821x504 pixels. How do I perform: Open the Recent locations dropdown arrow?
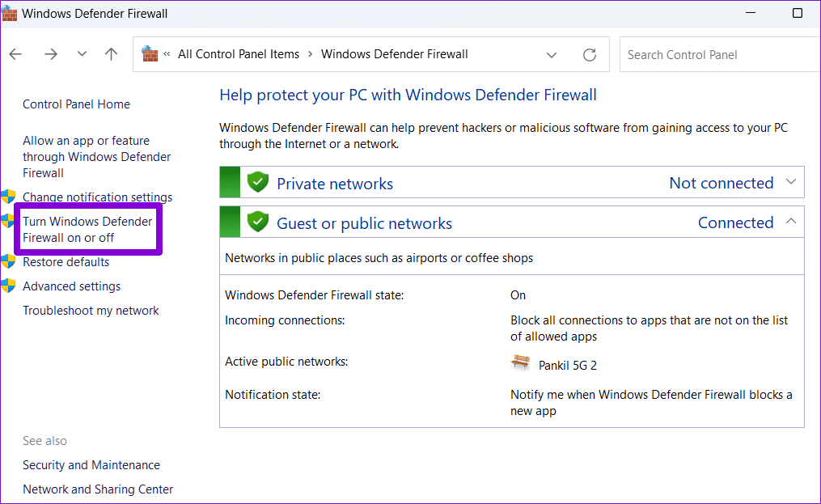[x=82, y=54]
